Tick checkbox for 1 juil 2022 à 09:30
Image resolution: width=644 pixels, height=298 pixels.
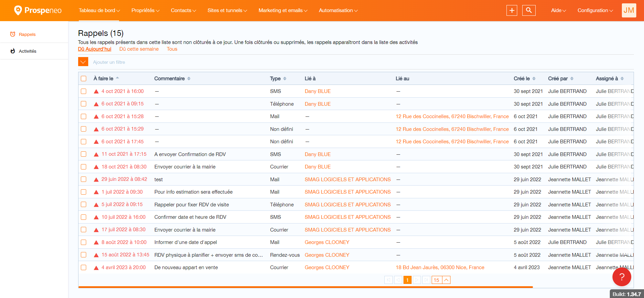click(x=84, y=192)
